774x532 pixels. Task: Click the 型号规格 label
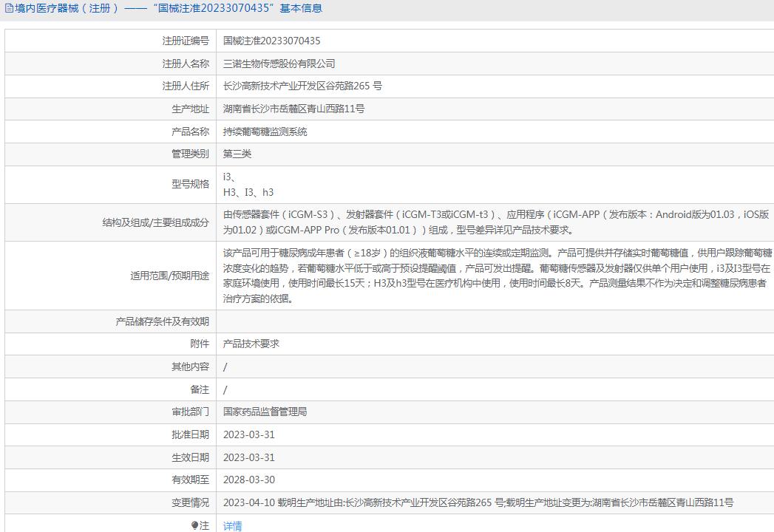[191, 184]
